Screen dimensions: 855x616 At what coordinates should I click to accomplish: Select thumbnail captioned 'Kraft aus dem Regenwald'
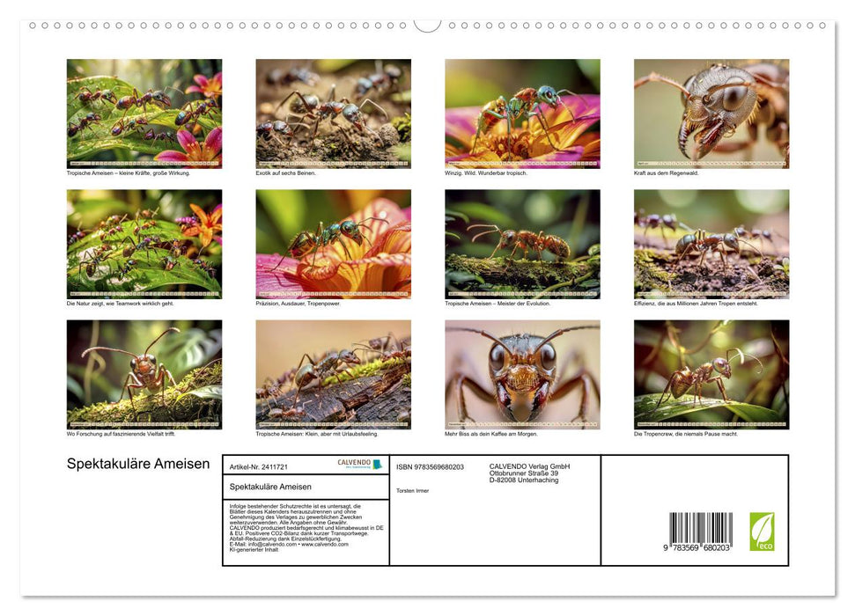click(711, 114)
